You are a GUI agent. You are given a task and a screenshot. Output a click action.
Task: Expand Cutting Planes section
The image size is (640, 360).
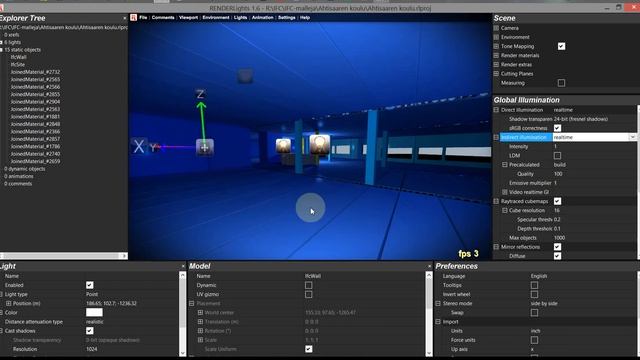496,74
